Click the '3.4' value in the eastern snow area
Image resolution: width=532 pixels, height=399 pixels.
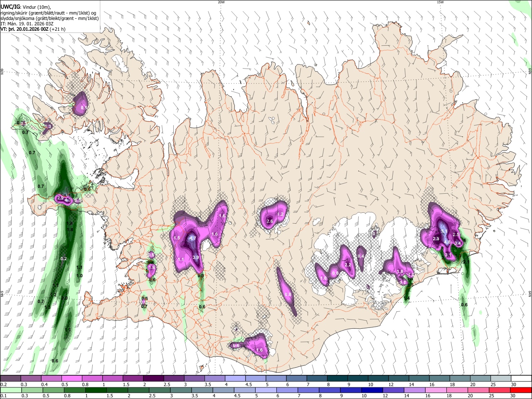(x=458, y=243)
